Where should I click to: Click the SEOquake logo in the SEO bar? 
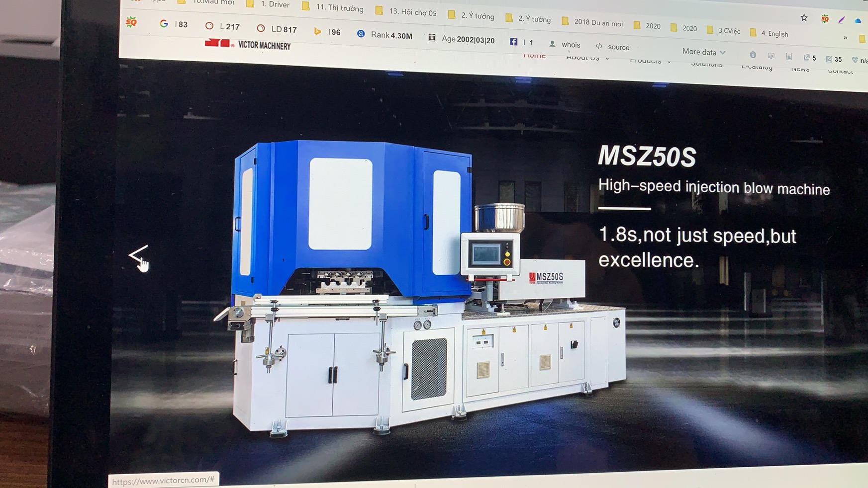131,22
